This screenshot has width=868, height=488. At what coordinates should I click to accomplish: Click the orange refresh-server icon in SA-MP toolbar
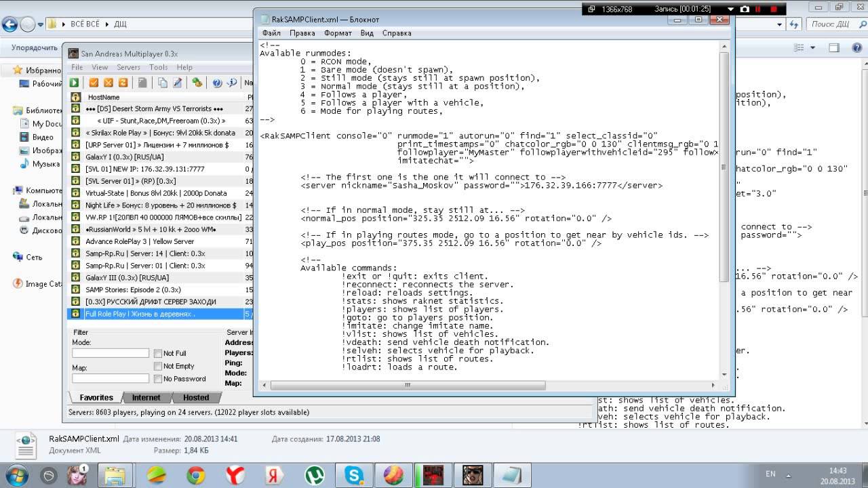(x=123, y=83)
